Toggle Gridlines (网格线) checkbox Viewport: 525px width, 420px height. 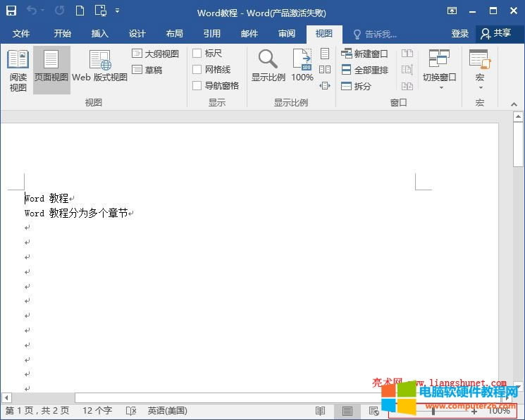[197, 70]
